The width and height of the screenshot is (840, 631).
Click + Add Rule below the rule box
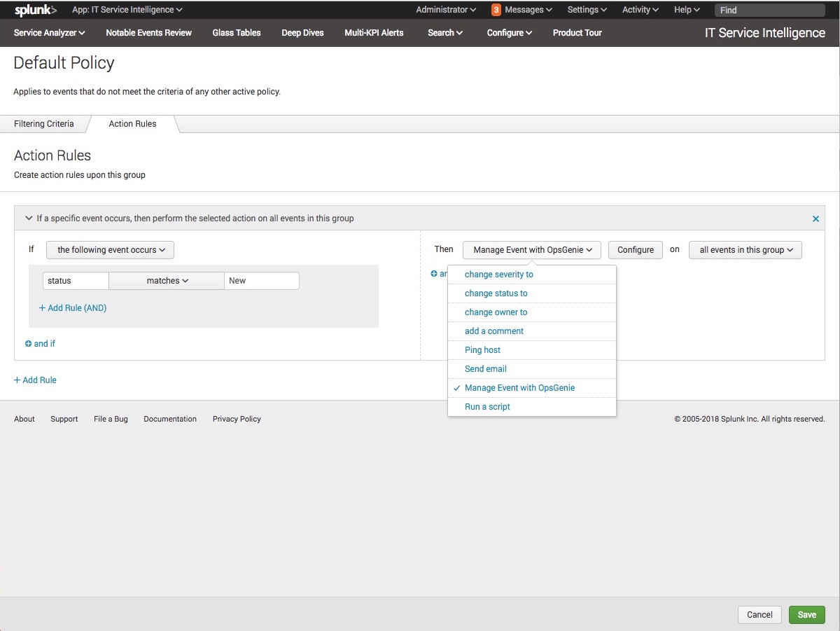pos(35,380)
